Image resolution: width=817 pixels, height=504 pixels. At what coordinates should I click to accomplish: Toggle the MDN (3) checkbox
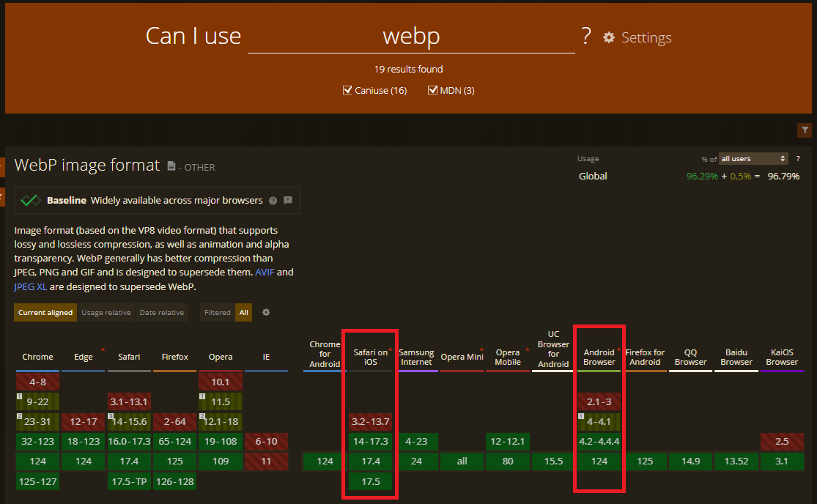[x=432, y=90]
